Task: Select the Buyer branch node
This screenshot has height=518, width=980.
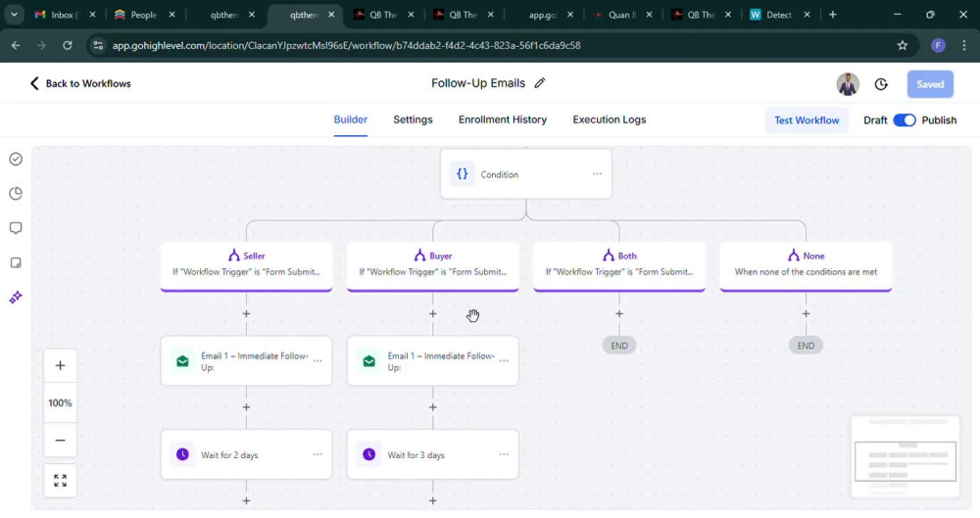Action: (432, 265)
